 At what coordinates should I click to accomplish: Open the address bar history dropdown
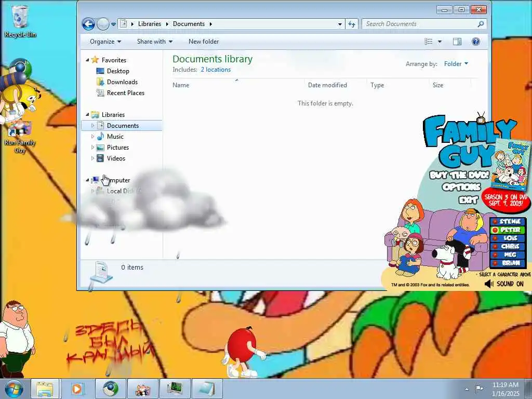click(340, 24)
